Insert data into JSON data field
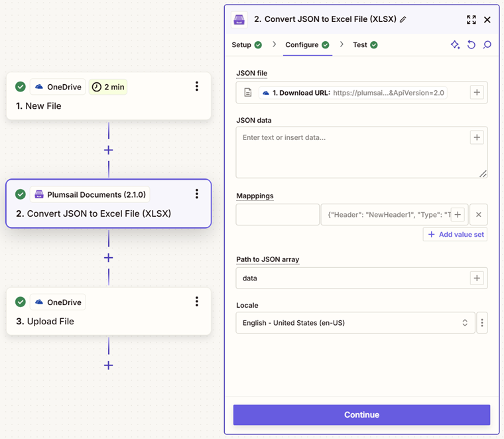 coord(477,137)
